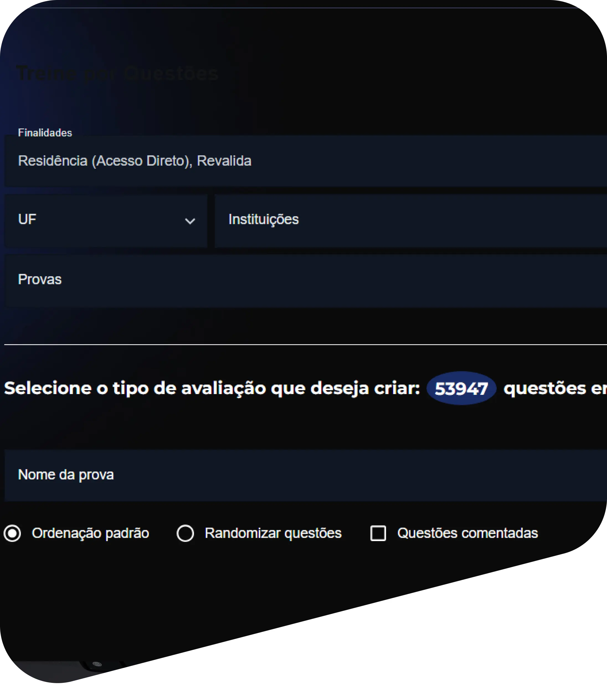Screen dimensions: 607x700
Task: Click the Selecione o tipo de avaliação heading
Action: [212, 388]
